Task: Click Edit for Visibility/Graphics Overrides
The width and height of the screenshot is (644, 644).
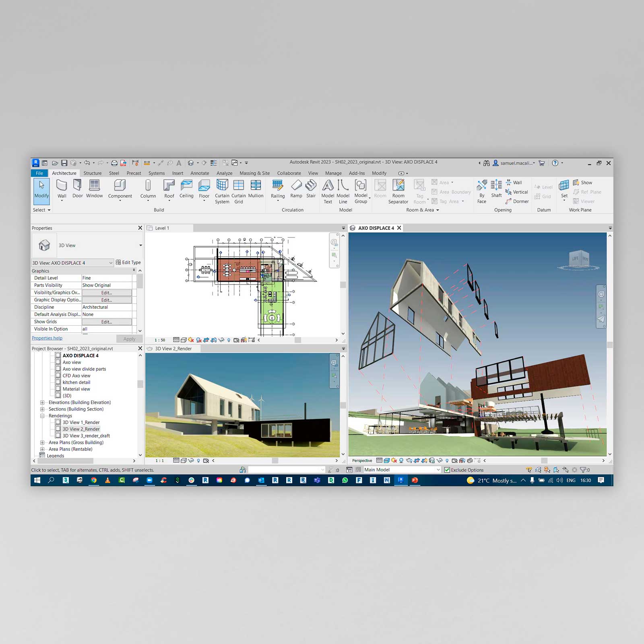Action: coord(107,293)
